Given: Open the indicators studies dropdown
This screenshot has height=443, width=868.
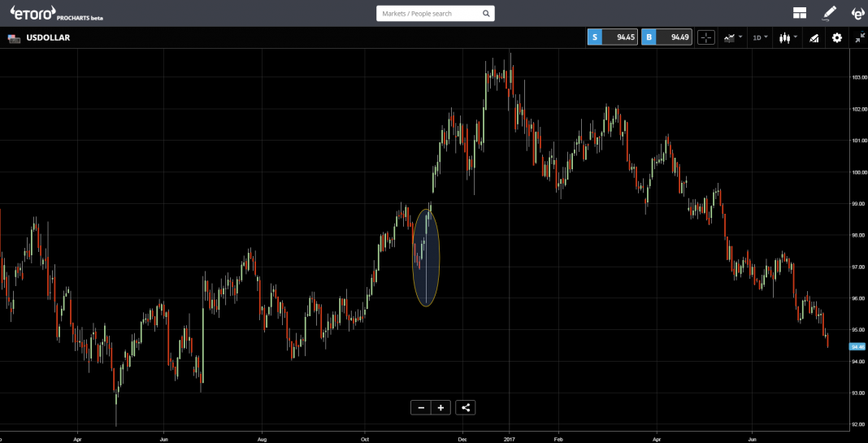Looking at the screenshot, I should coord(733,37).
